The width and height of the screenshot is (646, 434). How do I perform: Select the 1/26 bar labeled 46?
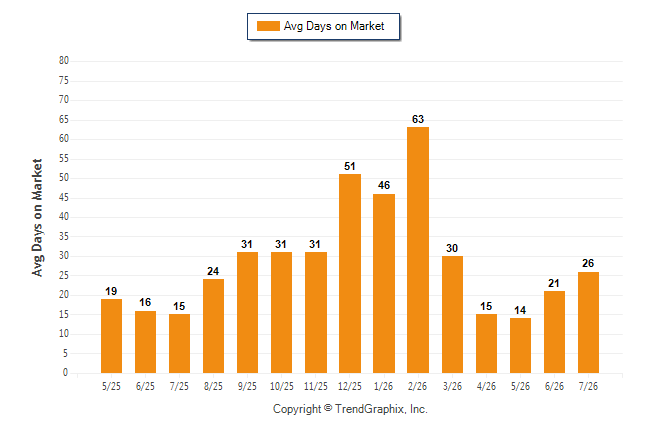384,284
